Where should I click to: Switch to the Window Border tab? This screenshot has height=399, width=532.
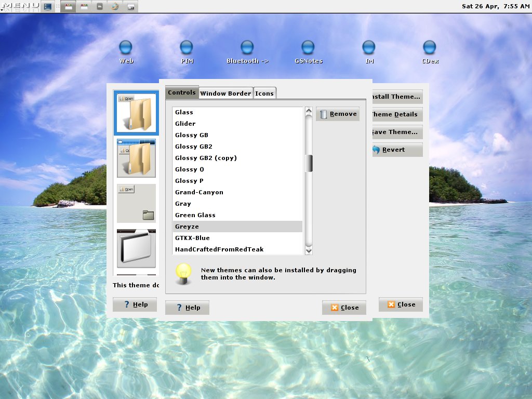pyautogui.click(x=225, y=94)
